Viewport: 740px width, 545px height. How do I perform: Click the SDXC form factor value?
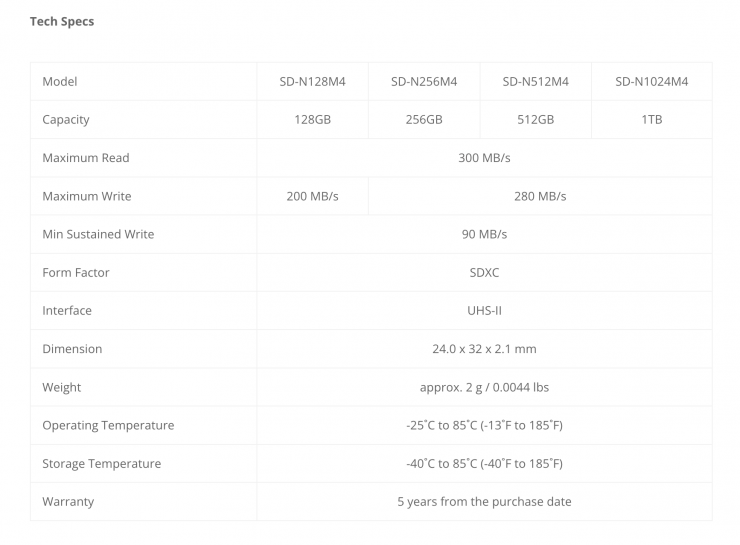pyautogui.click(x=484, y=273)
